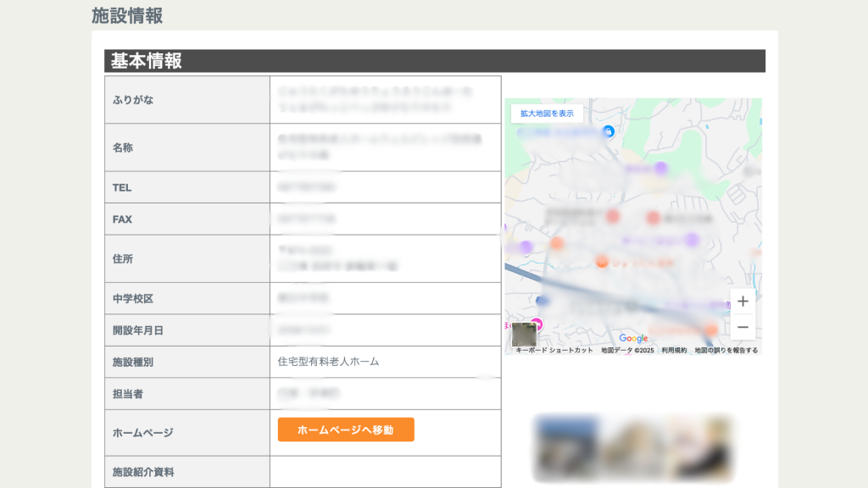The height and width of the screenshot is (488, 868).
Task: Click the pink marker beside the satellite thumbnail
Action: click(537, 324)
